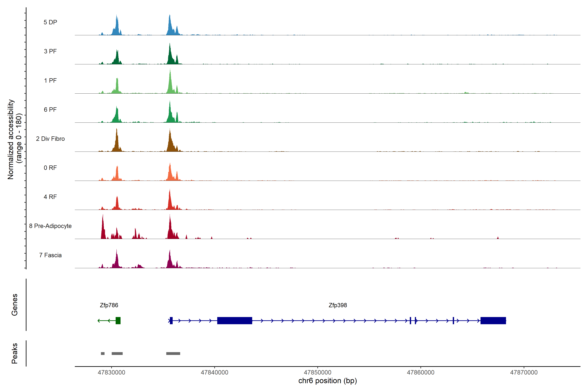
Task: Click the last Zfp398 exon block
Action: click(x=493, y=320)
